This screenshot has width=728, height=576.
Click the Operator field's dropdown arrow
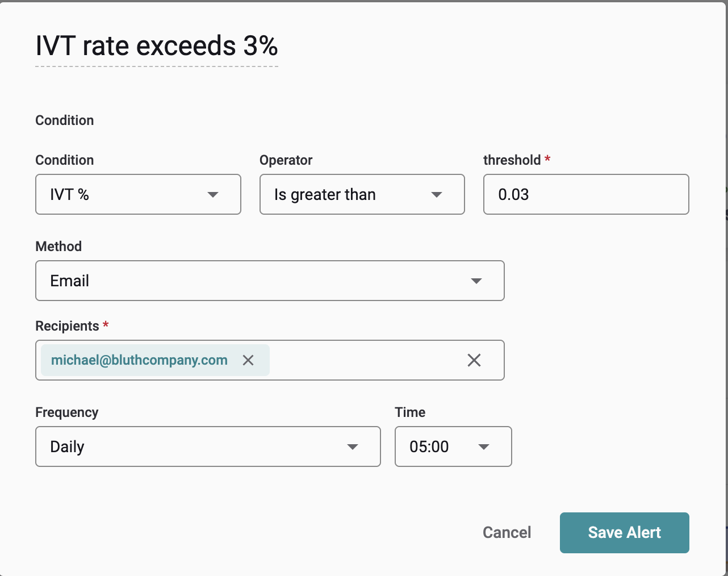[437, 195]
